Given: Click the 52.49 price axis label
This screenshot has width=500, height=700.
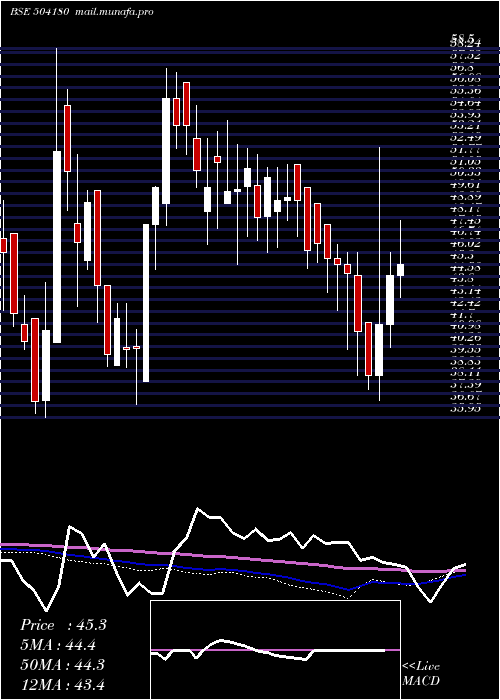Looking at the screenshot, I should pyautogui.click(x=466, y=138).
